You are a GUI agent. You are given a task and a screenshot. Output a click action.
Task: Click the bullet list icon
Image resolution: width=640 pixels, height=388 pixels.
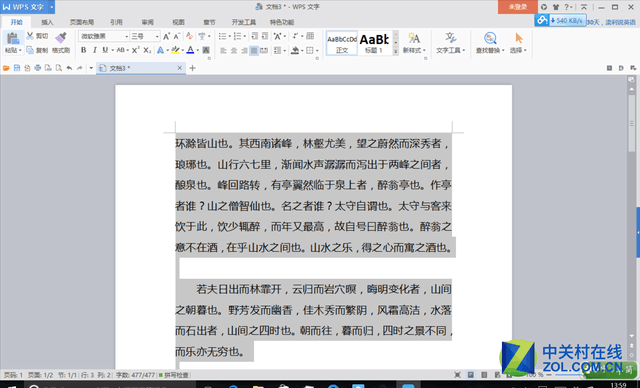pos(222,36)
